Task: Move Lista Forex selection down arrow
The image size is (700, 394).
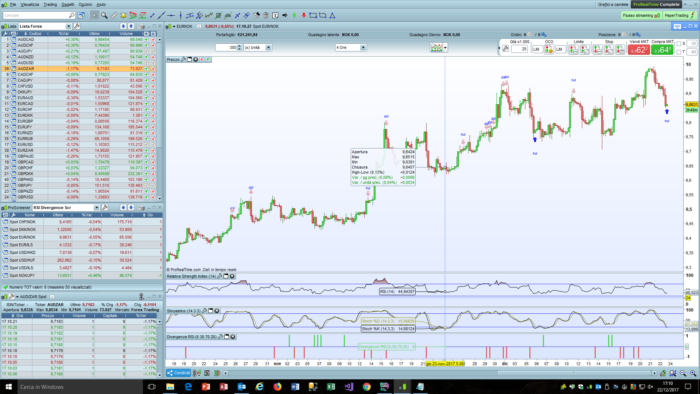Action: 123,26
